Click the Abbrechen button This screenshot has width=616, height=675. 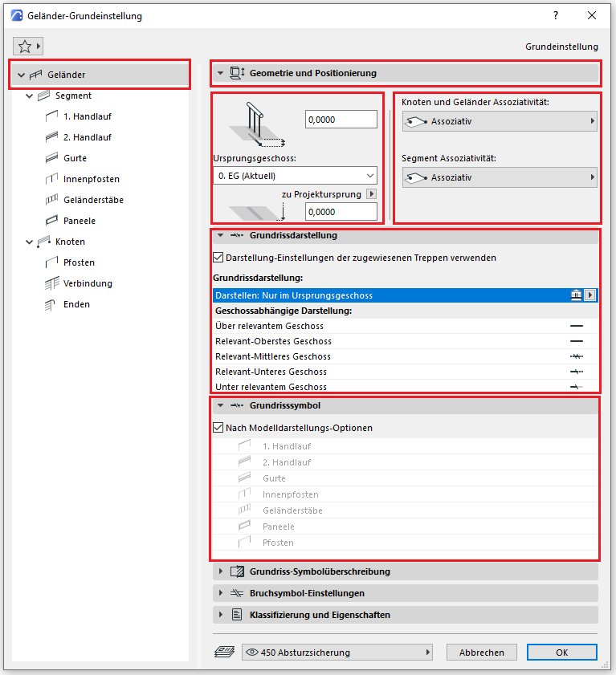(482, 653)
